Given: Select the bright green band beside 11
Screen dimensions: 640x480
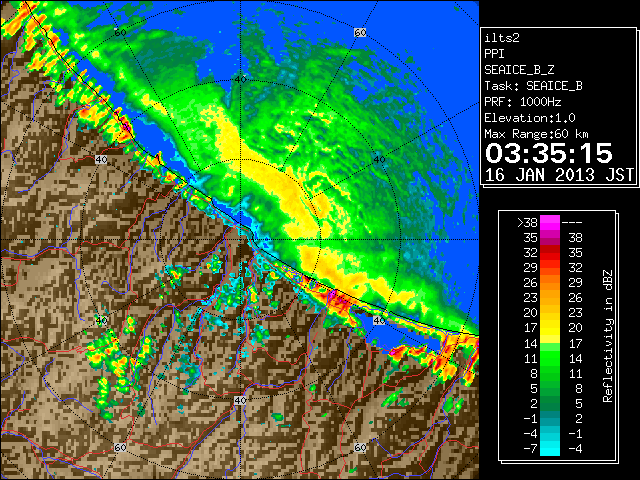Looking at the screenshot, I should 550,358.
